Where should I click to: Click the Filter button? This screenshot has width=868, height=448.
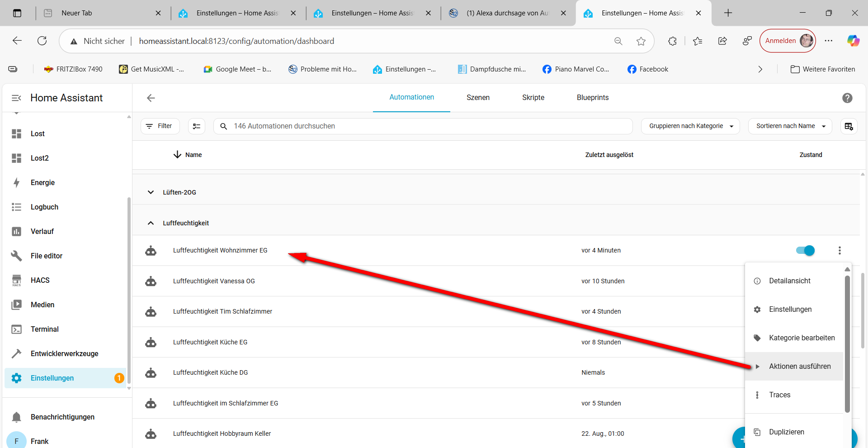tap(160, 126)
